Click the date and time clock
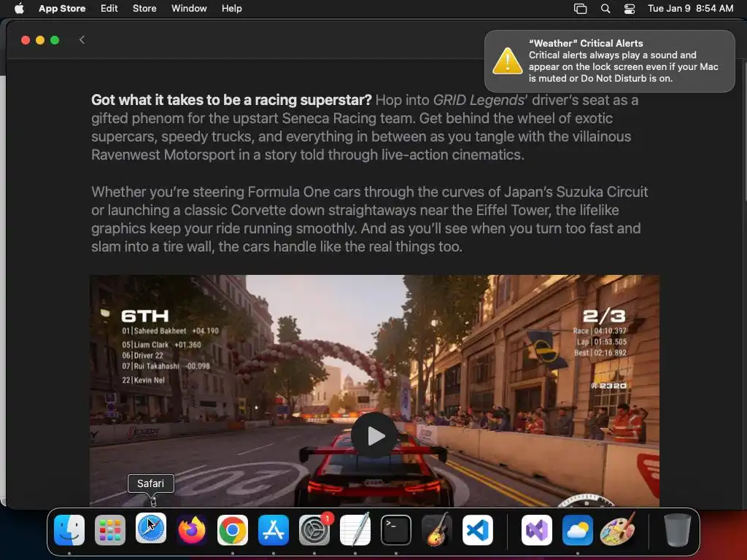This screenshot has width=747, height=560. coord(690,8)
